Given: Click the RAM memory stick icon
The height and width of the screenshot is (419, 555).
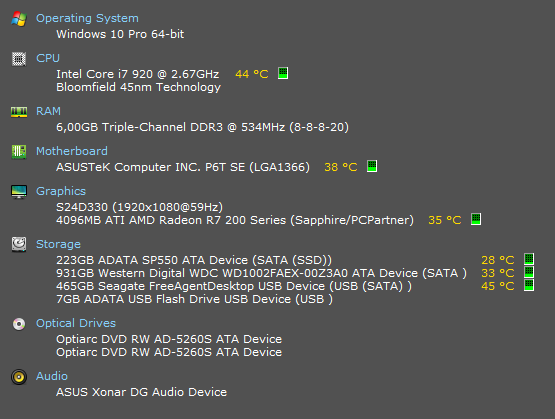Looking at the screenshot, I should click(x=19, y=112).
